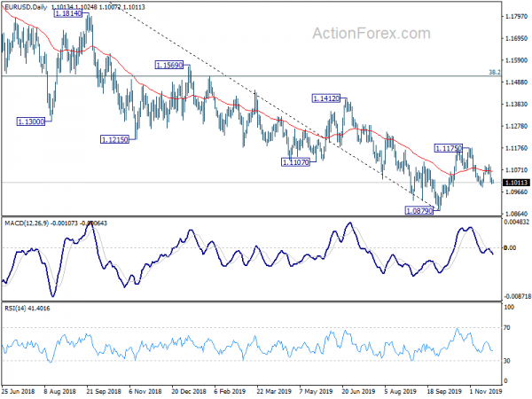Click the 7 May 2019 date label
Screen dimensions: 532x399
coord(316,391)
